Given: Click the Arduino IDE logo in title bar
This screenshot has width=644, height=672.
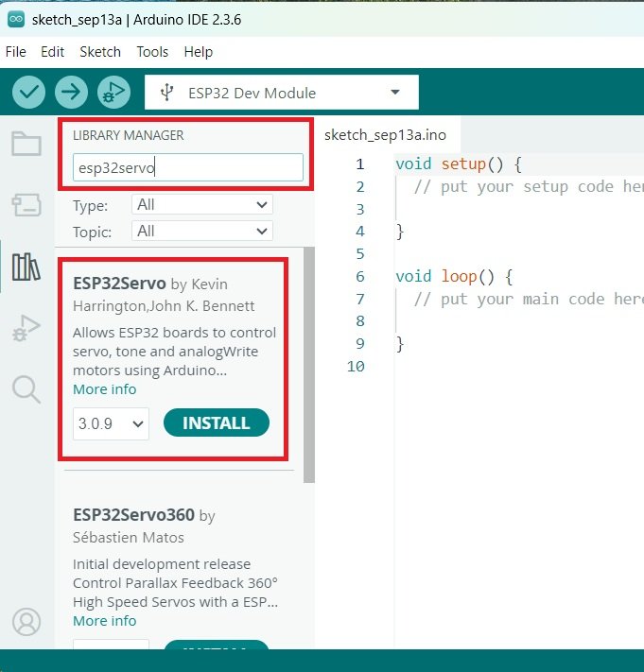Looking at the screenshot, I should click(x=16, y=19).
